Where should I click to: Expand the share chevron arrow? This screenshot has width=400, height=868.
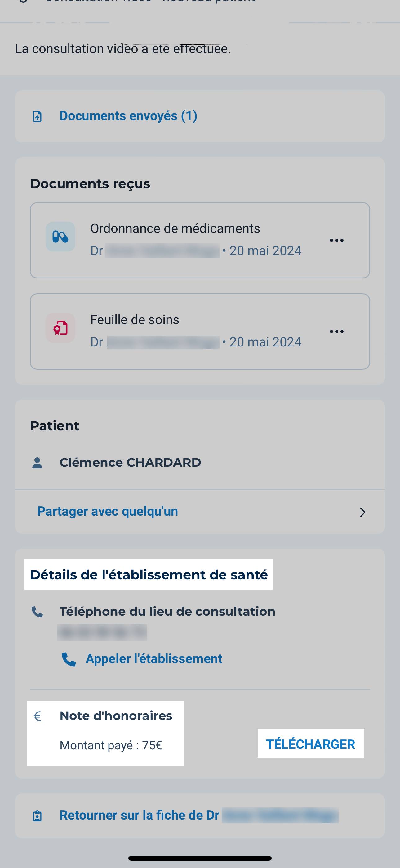point(362,512)
